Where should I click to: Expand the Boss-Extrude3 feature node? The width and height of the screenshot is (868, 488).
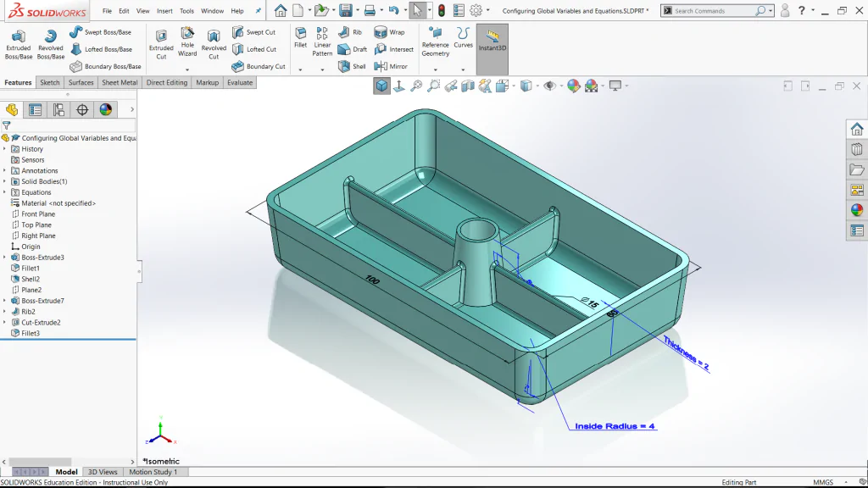click(5, 258)
